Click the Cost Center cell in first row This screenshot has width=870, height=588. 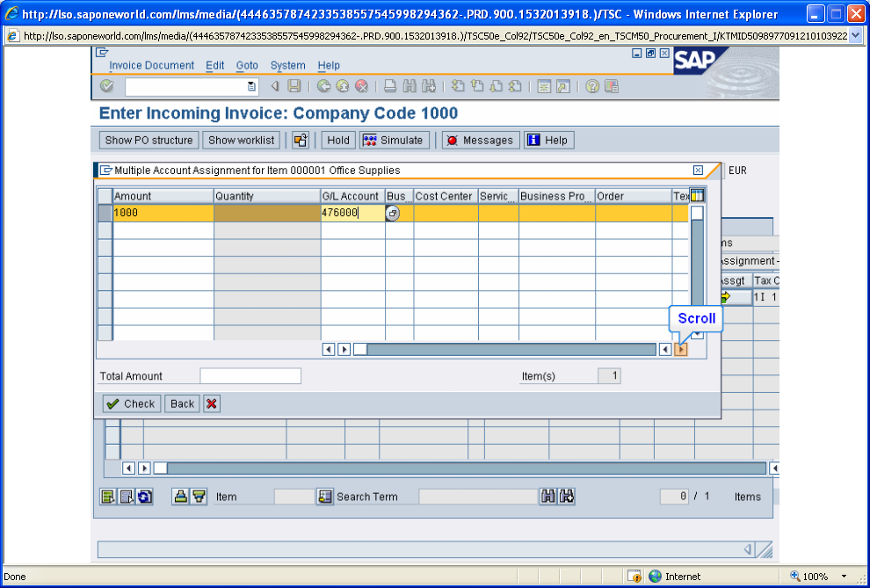[x=446, y=213]
